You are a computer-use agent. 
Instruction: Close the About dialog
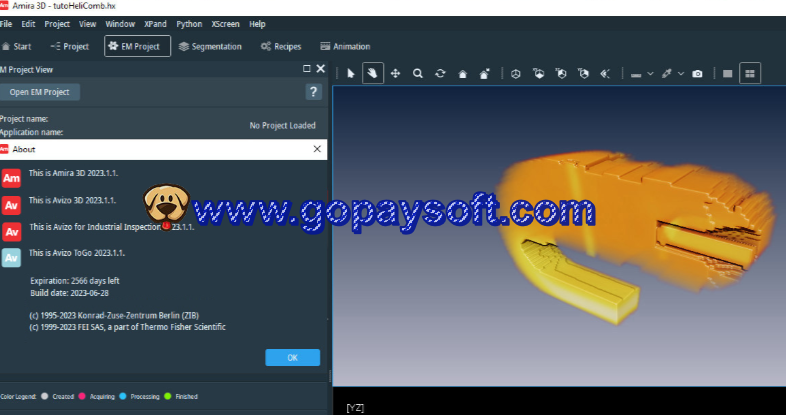pos(317,149)
